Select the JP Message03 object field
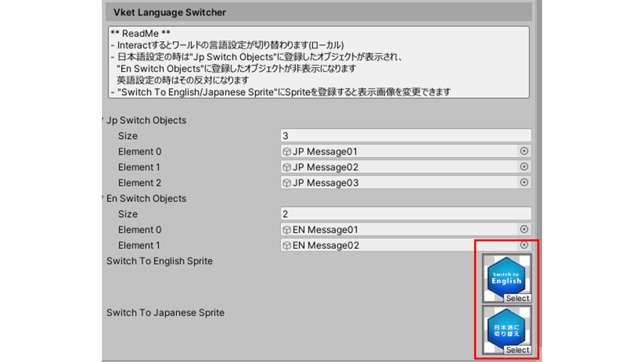Viewport: 644px width, 362px height. coord(406,183)
